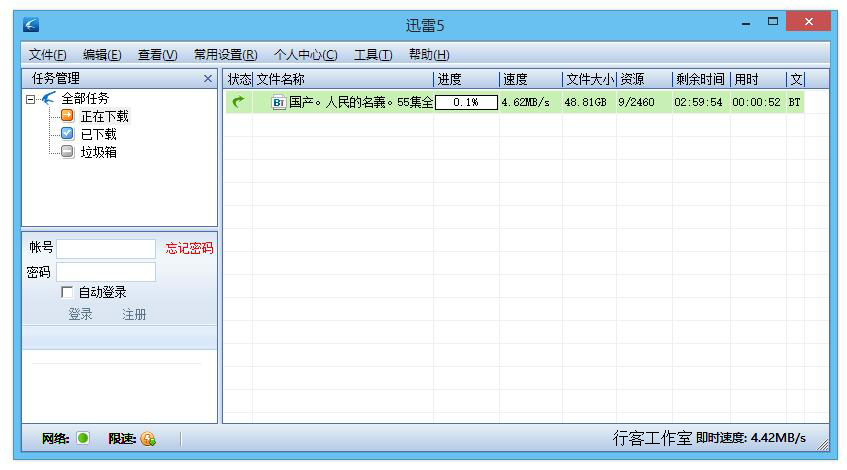
Task: Click the 0.1% download progress bar
Action: pyautogui.click(x=466, y=102)
